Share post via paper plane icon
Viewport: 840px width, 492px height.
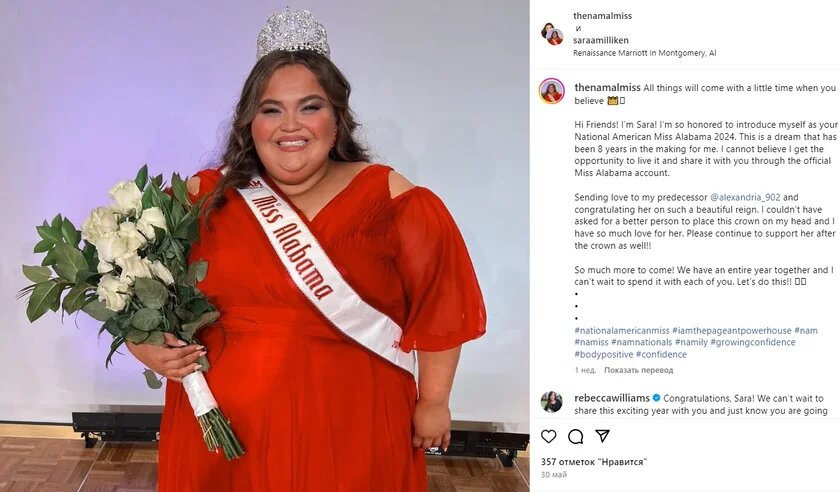click(x=603, y=436)
